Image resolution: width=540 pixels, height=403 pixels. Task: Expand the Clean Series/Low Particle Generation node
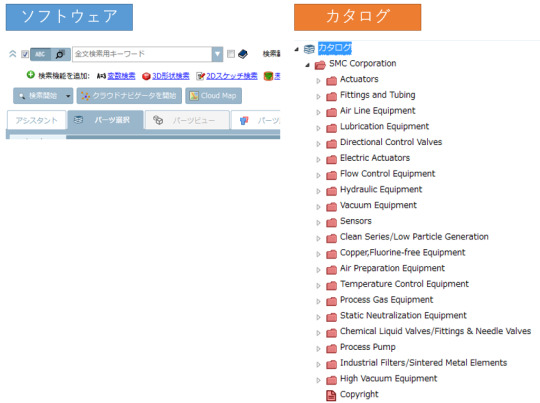coord(318,238)
